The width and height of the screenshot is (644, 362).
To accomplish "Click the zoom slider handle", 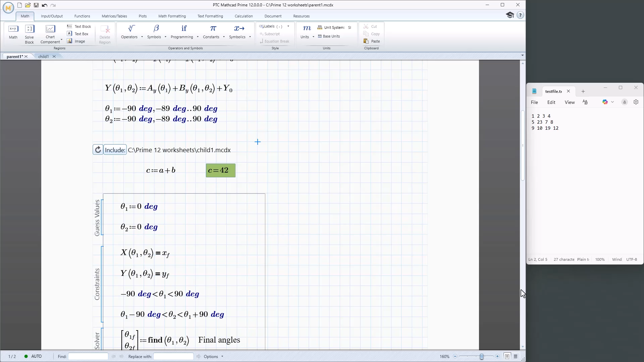I will (482, 356).
